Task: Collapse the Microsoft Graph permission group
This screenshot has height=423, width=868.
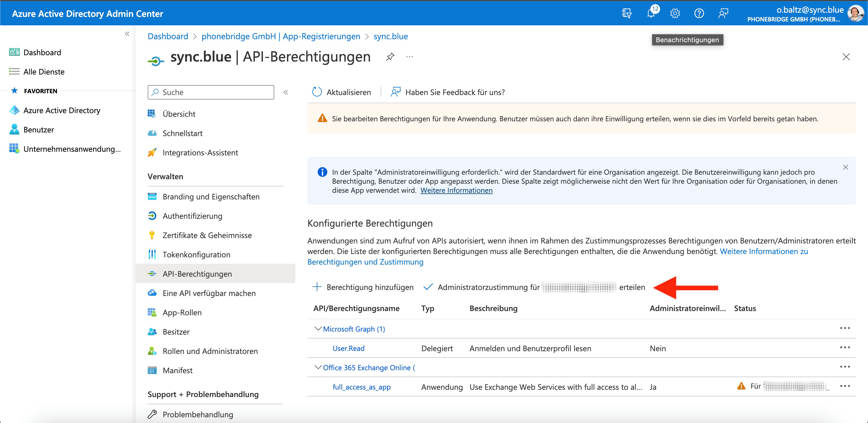Action: coord(318,329)
